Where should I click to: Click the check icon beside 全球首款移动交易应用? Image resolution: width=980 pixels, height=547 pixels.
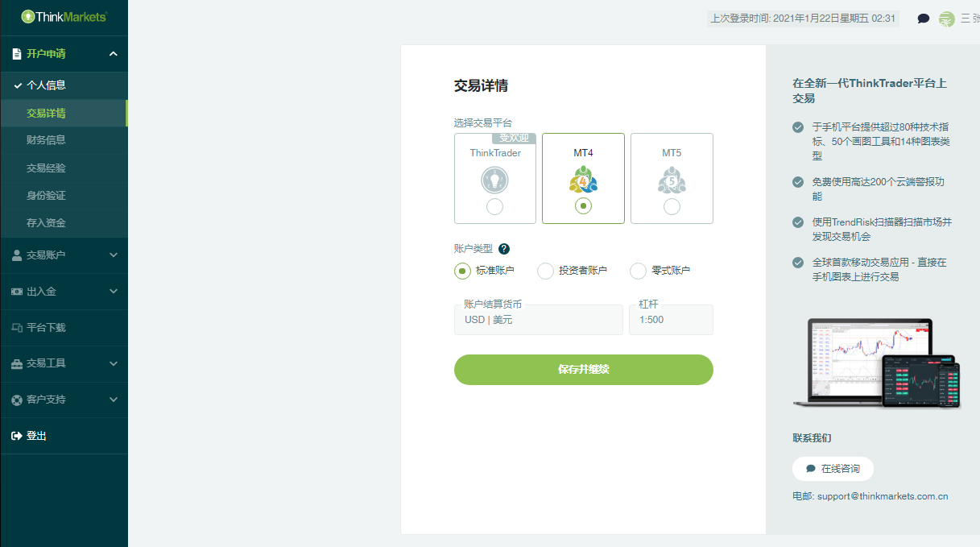(798, 263)
